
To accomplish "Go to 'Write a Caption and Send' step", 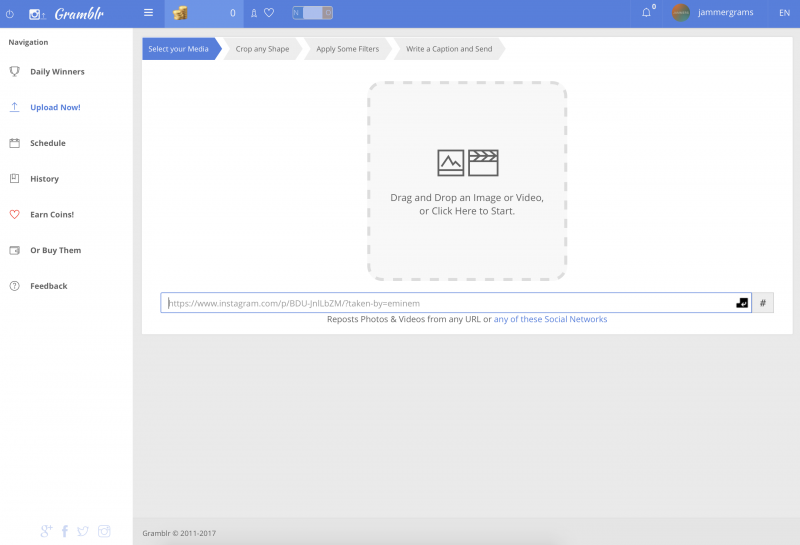I will pyautogui.click(x=449, y=49).
